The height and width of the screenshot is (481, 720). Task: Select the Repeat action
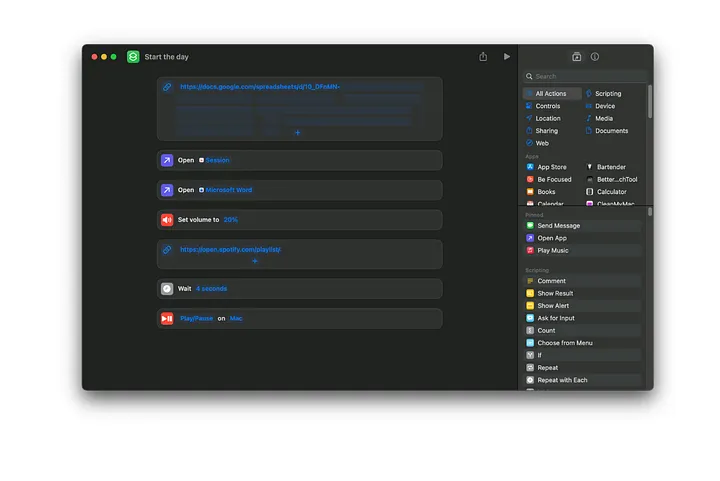[x=583, y=367]
